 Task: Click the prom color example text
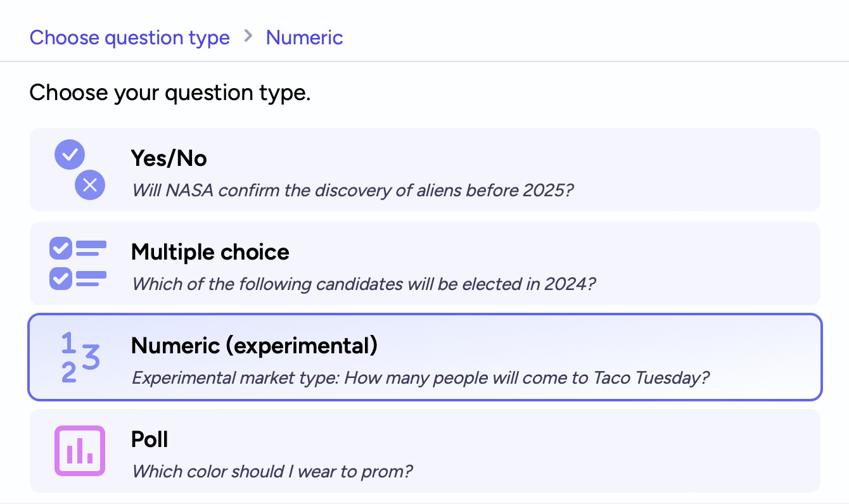tap(272, 472)
